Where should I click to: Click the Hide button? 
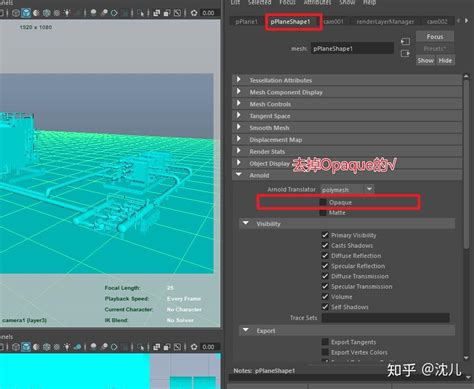[x=445, y=61]
